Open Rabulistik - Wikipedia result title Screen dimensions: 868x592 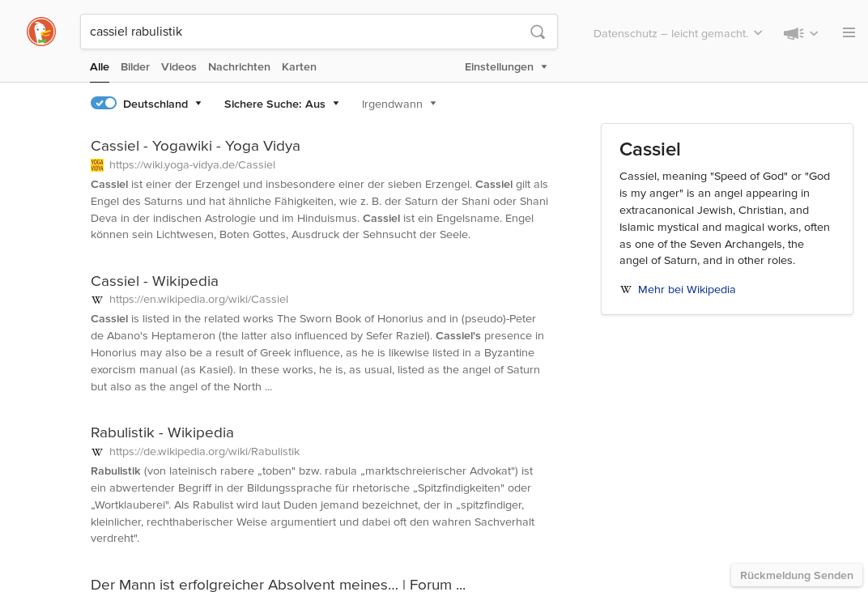[x=162, y=432]
